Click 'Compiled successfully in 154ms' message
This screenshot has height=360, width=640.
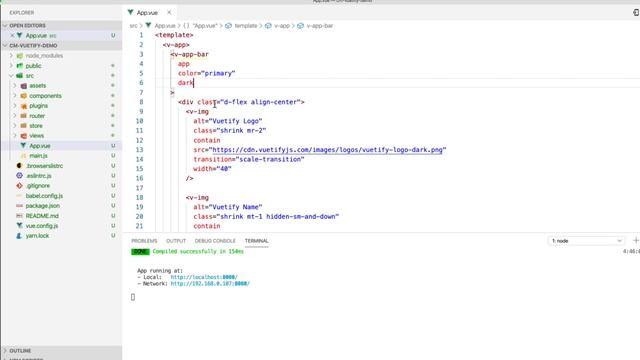198,251
